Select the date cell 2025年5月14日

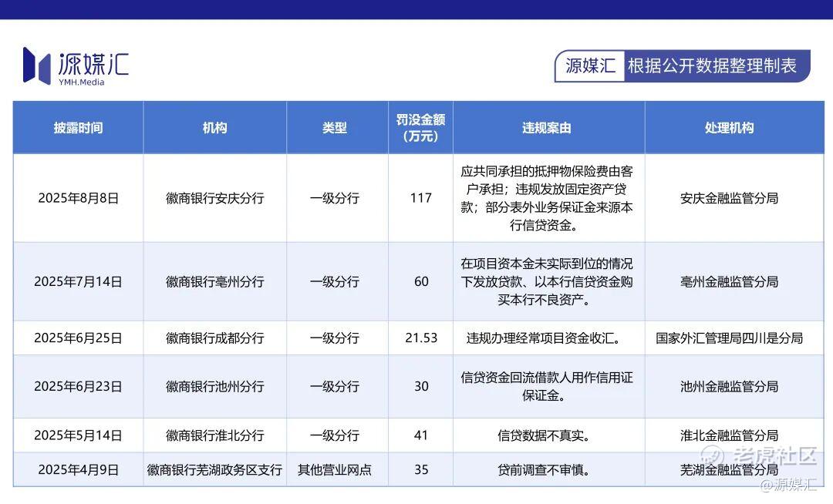(x=78, y=435)
